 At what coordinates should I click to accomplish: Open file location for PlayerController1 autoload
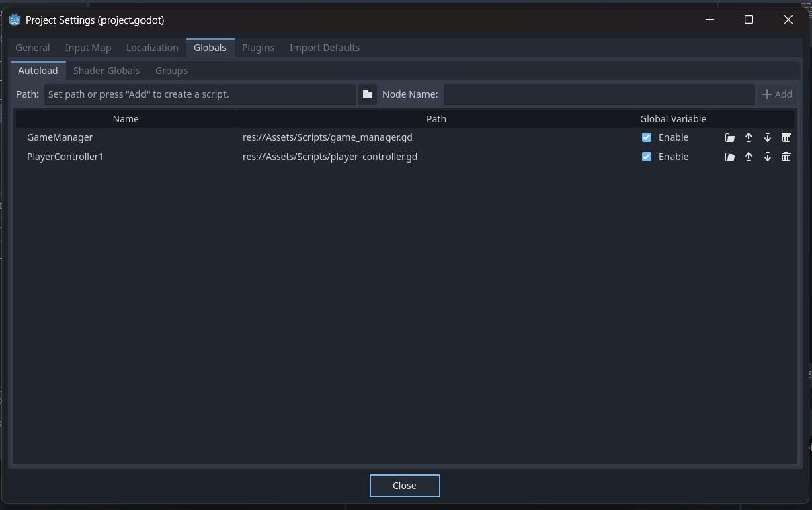[729, 157]
